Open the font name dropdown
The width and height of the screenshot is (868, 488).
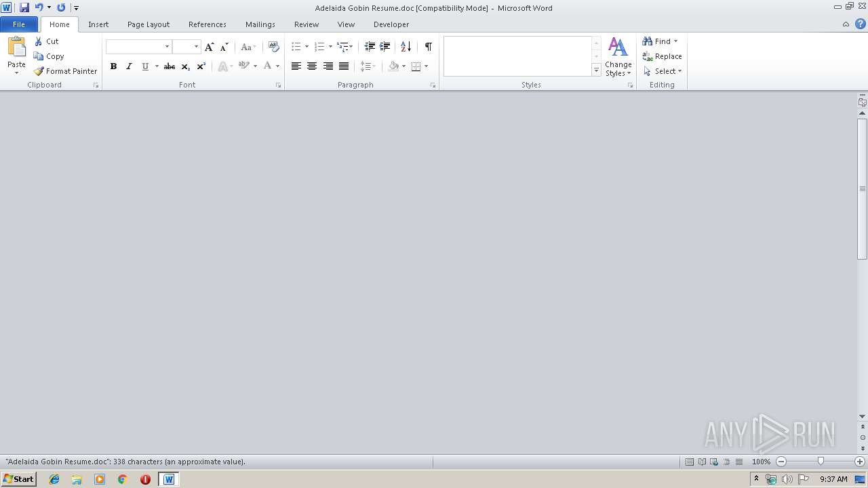tap(167, 47)
